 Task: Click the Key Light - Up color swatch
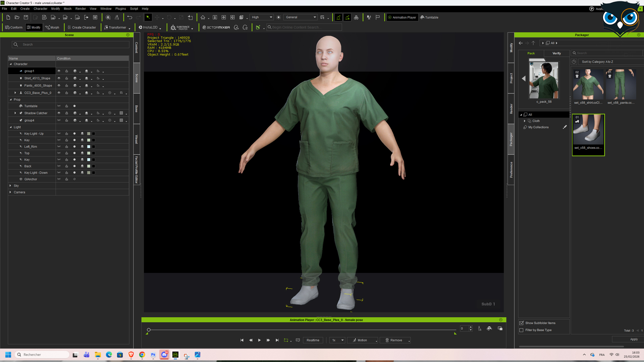(x=89, y=134)
